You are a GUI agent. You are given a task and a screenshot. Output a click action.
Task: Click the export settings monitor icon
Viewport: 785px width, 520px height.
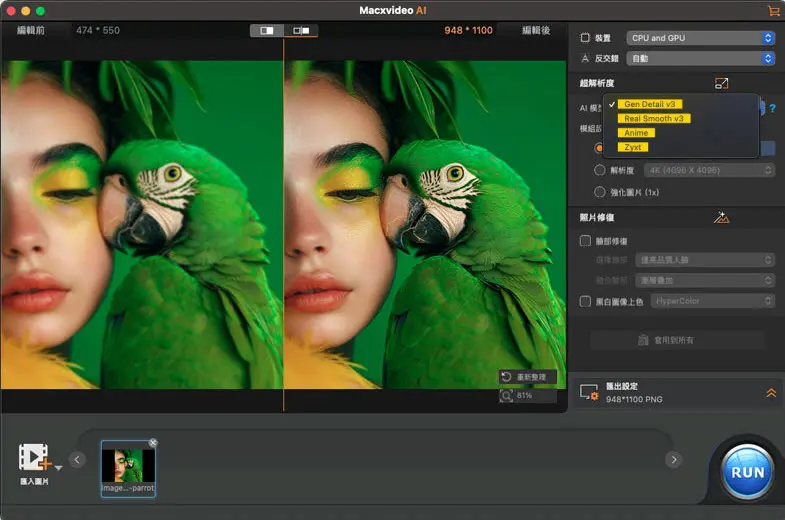tap(589, 392)
